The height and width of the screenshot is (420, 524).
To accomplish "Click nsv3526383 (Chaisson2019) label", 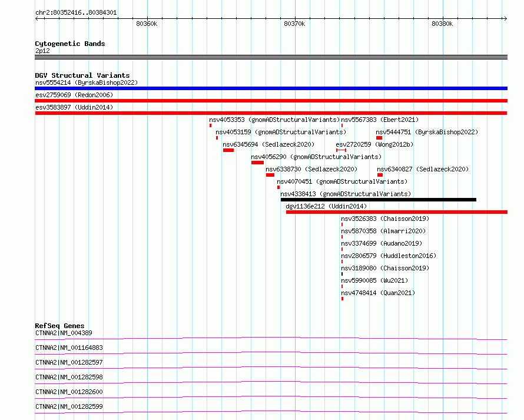I will point(385,219).
